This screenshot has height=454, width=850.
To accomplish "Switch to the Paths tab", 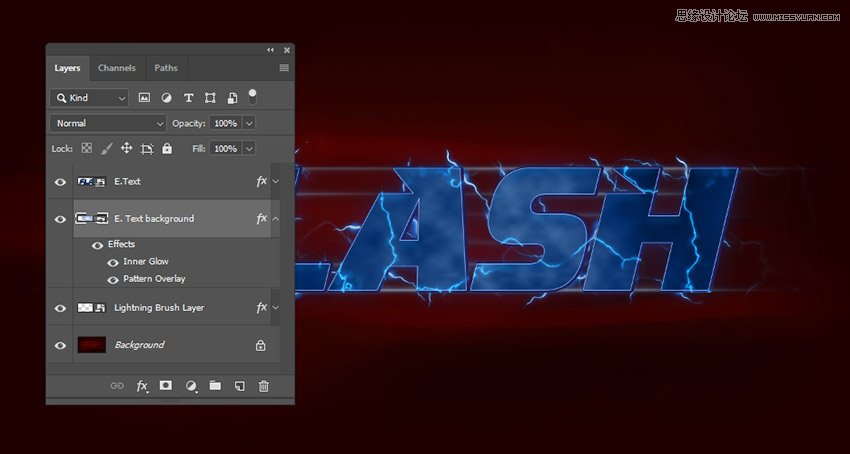I will [x=166, y=68].
